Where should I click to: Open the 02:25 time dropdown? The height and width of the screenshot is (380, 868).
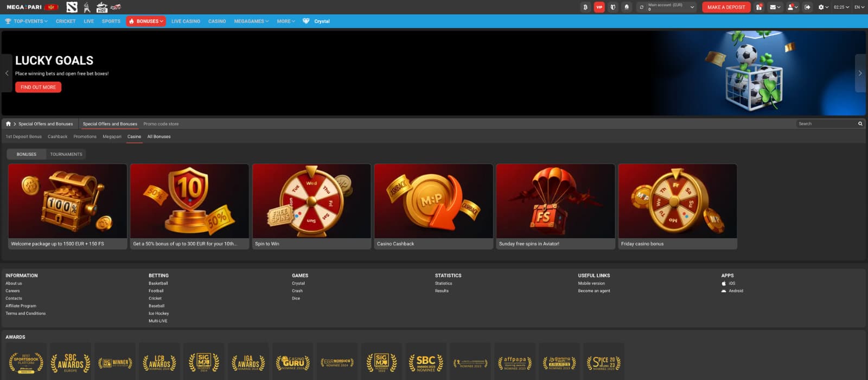pyautogui.click(x=841, y=7)
